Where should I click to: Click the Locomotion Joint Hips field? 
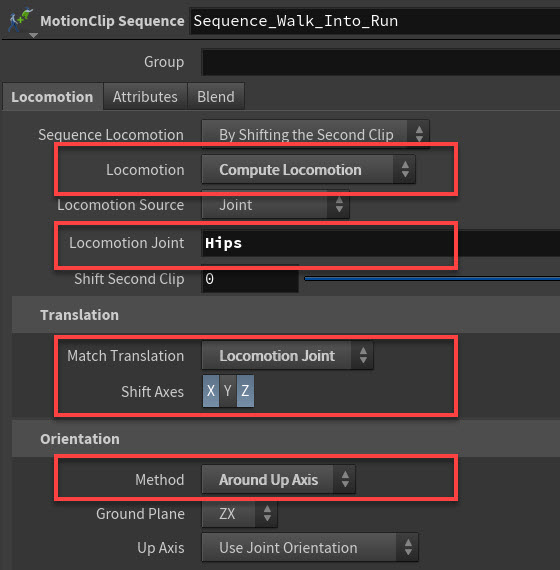pos(381,243)
